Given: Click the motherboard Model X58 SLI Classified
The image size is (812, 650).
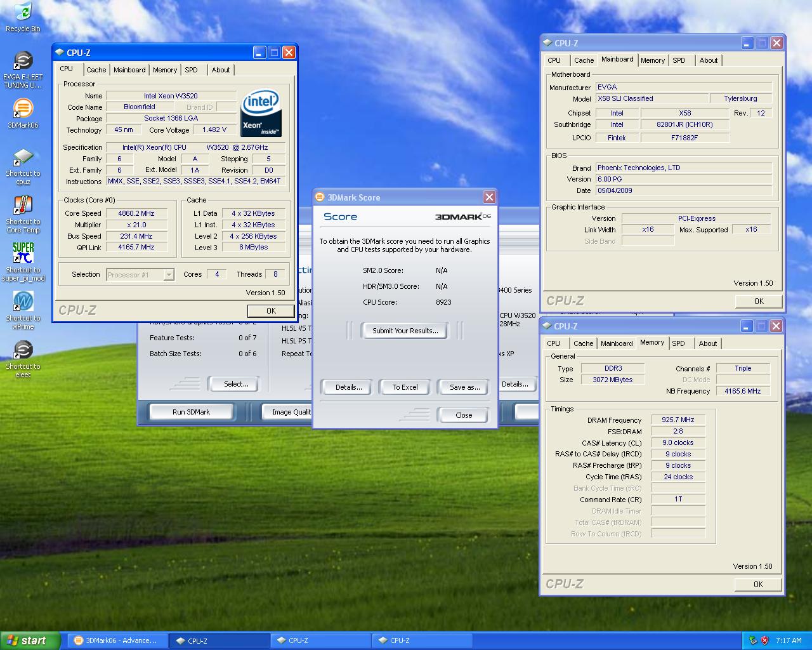Looking at the screenshot, I should [652, 98].
